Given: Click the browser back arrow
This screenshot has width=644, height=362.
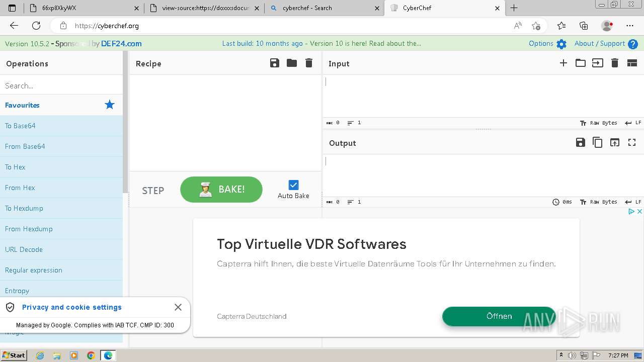Looking at the screenshot, I should [14, 26].
